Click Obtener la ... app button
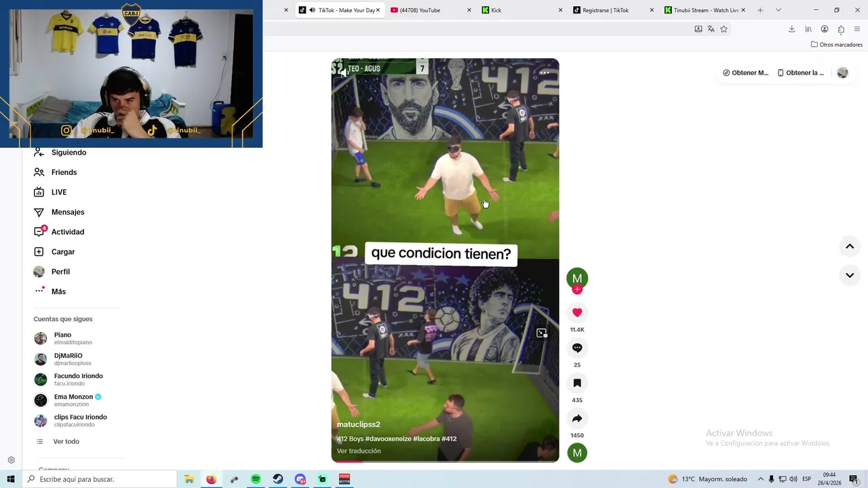 point(801,73)
